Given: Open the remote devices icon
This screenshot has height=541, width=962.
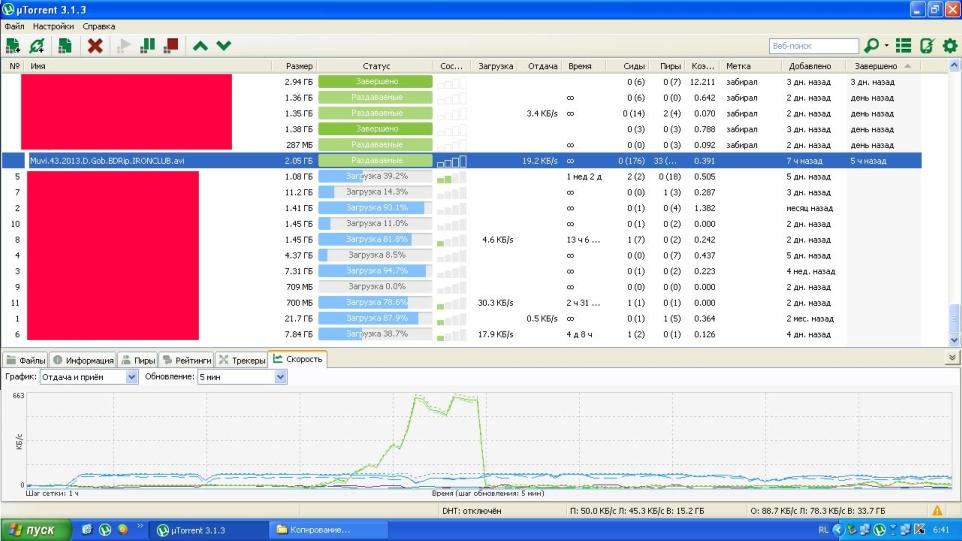Looking at the screenshot, I should pos(926,45).
